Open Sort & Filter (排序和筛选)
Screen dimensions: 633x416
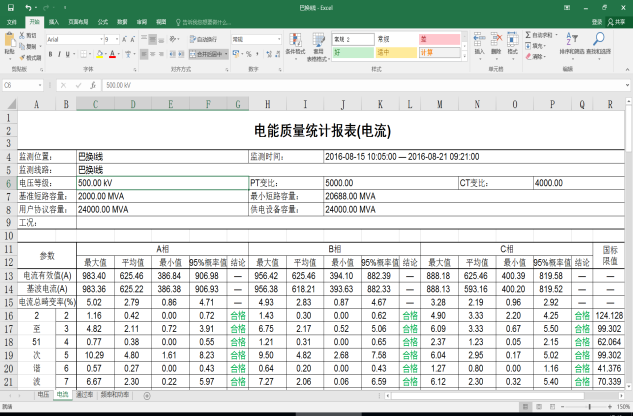point(572,44)
